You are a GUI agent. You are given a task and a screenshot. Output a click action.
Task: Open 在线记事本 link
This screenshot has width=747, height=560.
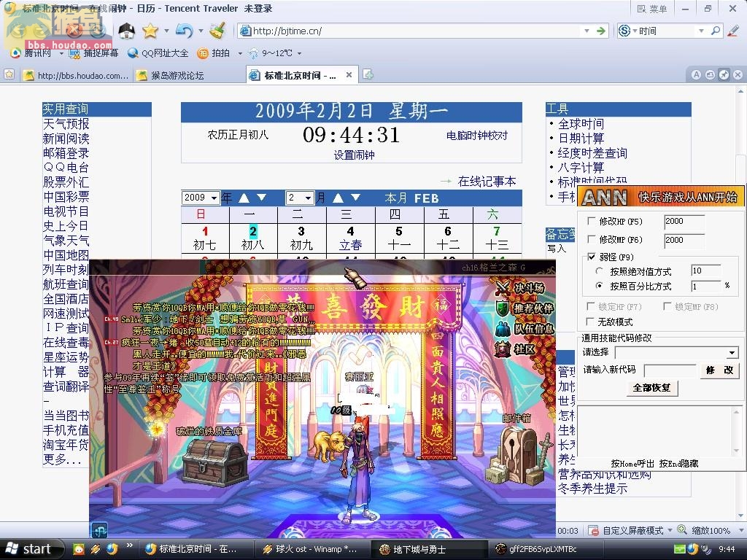[487, 182]
